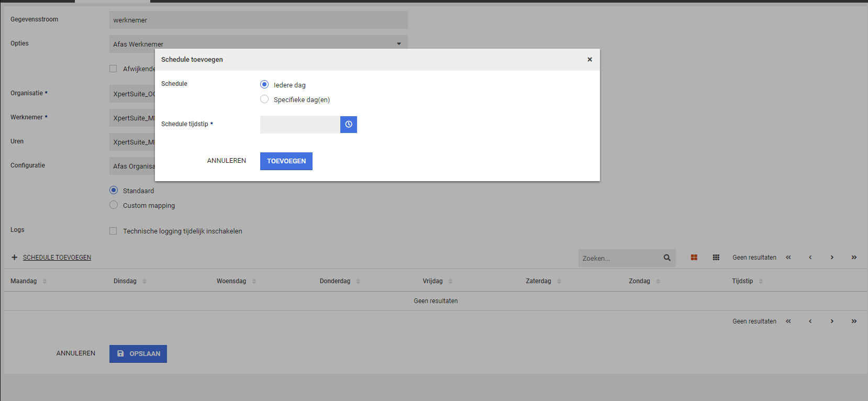Jump to last page in bottom pager
868x401 pixels.
click(x=854, y=321)
